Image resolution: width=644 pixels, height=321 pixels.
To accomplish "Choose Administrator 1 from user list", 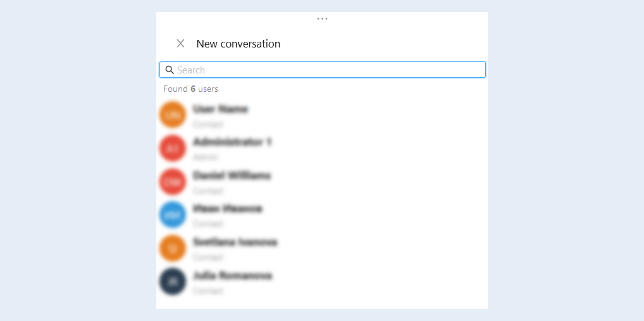I will pos(232,142).
